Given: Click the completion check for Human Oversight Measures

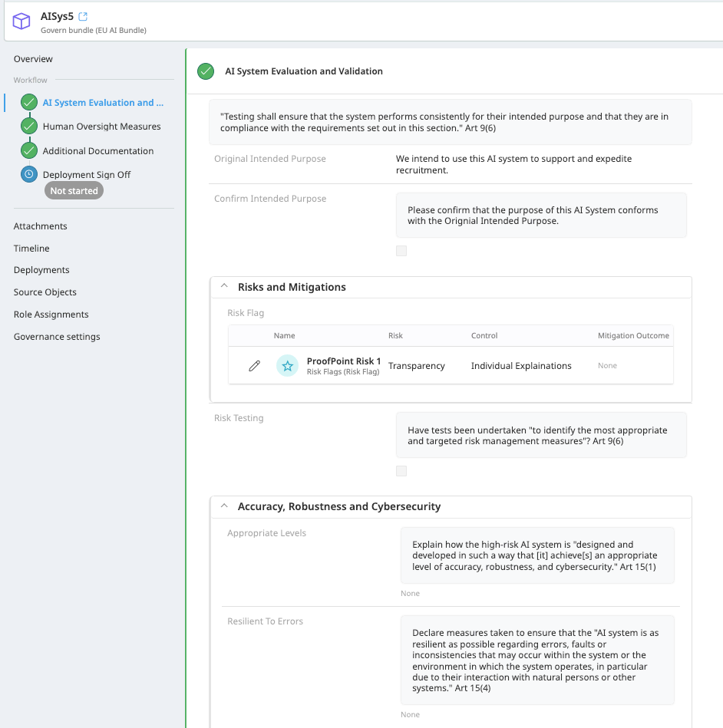Looking at the screenshot, I should tap(28, 125).
